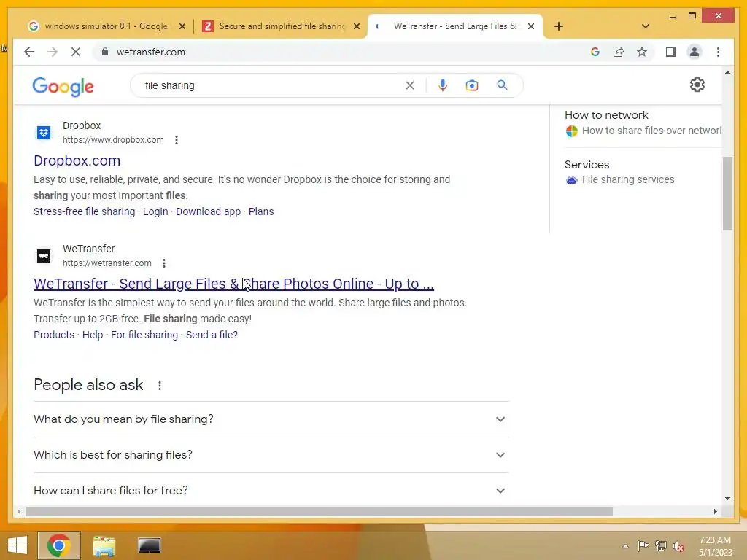
Task: Search by voice microphone
Action: [x=443, y=85]
